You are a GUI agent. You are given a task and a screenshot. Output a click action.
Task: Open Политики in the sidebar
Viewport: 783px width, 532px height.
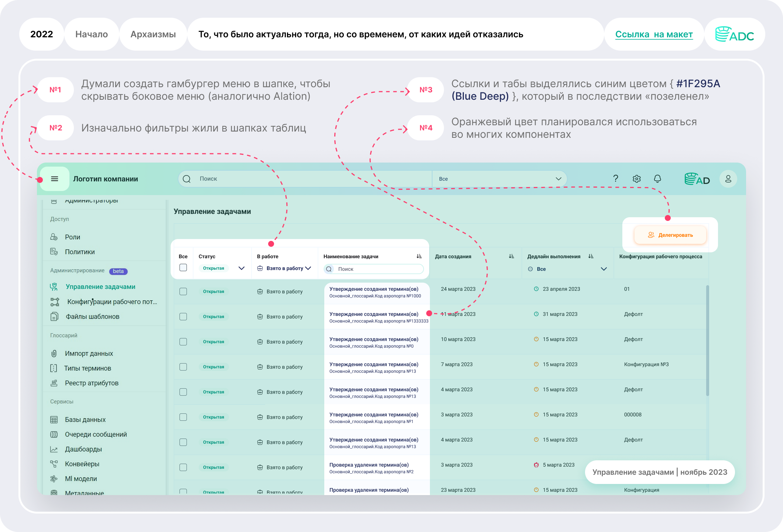80,252
